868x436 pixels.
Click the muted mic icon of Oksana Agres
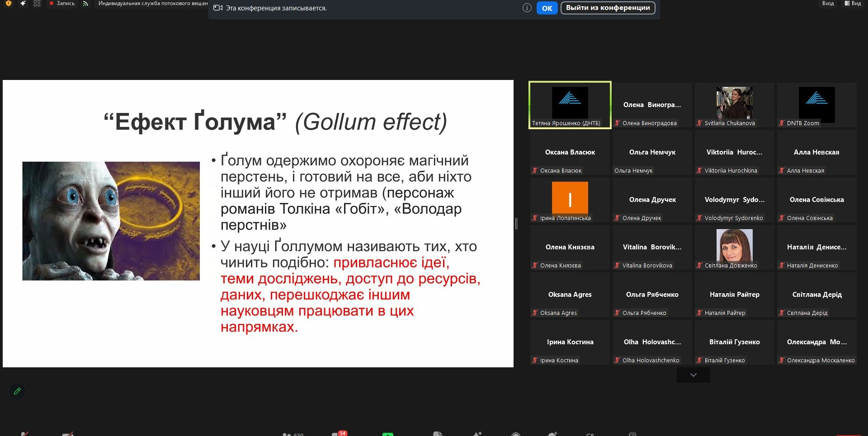coord(535,313)
